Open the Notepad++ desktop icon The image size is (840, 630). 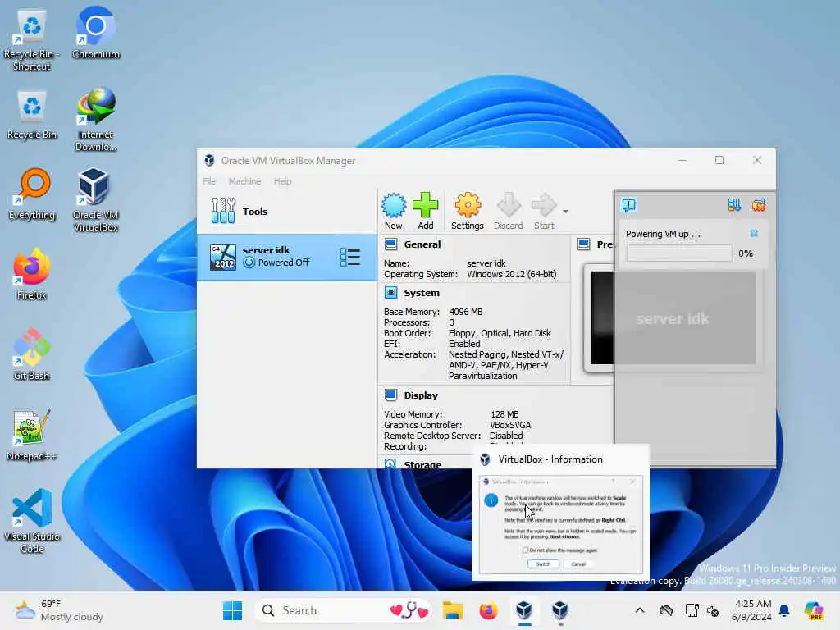coord(32,435)
